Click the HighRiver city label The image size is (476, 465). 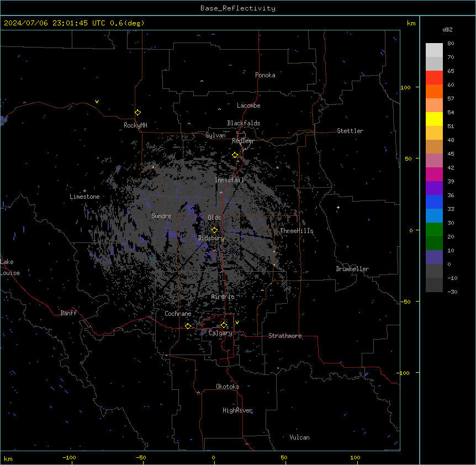(237, 410)
